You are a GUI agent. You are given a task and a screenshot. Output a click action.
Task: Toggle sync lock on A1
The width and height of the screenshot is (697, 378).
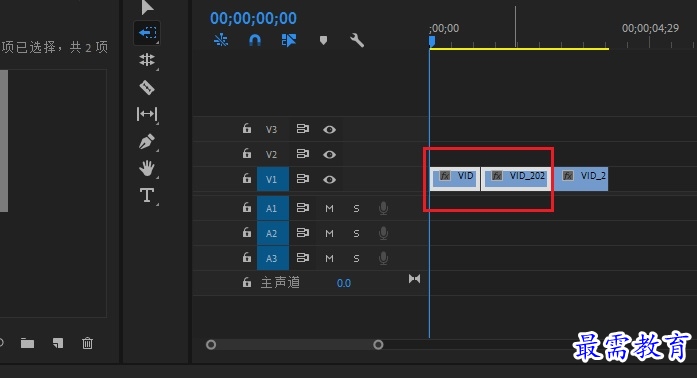(x=303, y=208)
